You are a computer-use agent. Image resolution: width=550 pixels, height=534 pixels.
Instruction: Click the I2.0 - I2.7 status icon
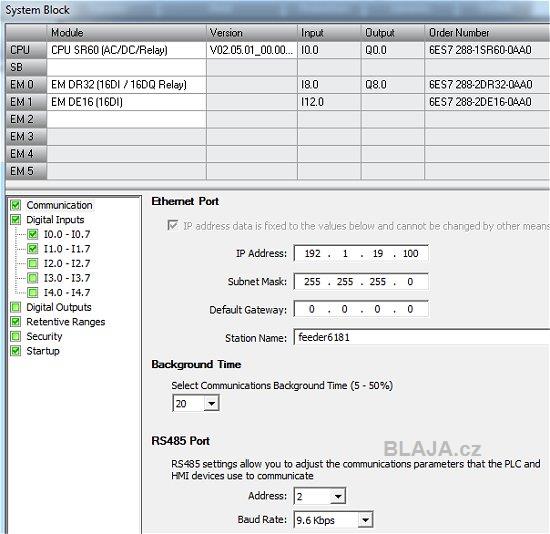tap(33, 263)
